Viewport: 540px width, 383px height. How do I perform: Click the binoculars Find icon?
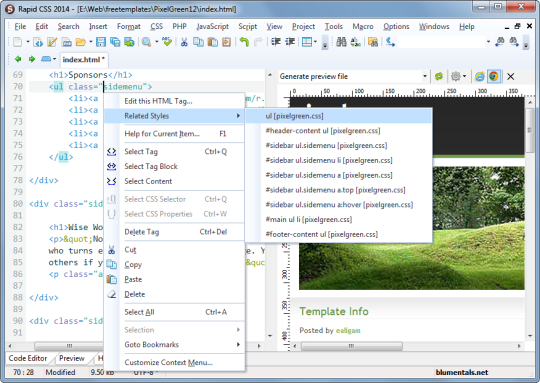pos(341,42)
